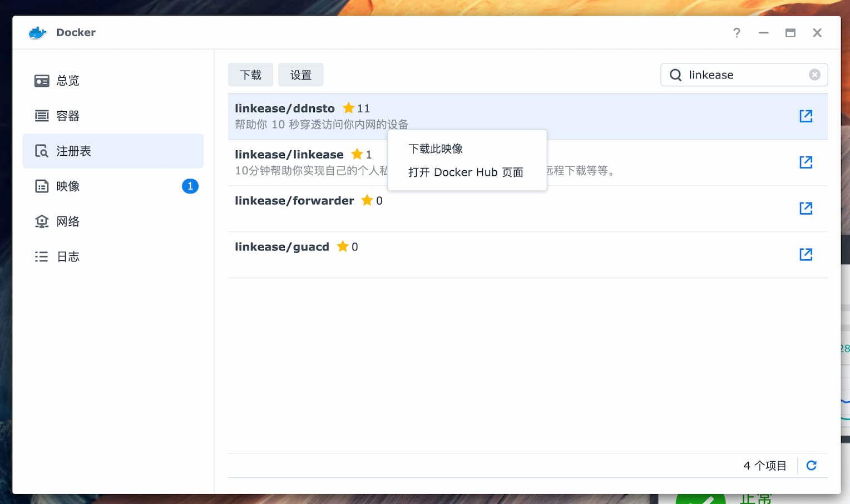
Task: Open the 映像 images section
Action: (113, 186)
